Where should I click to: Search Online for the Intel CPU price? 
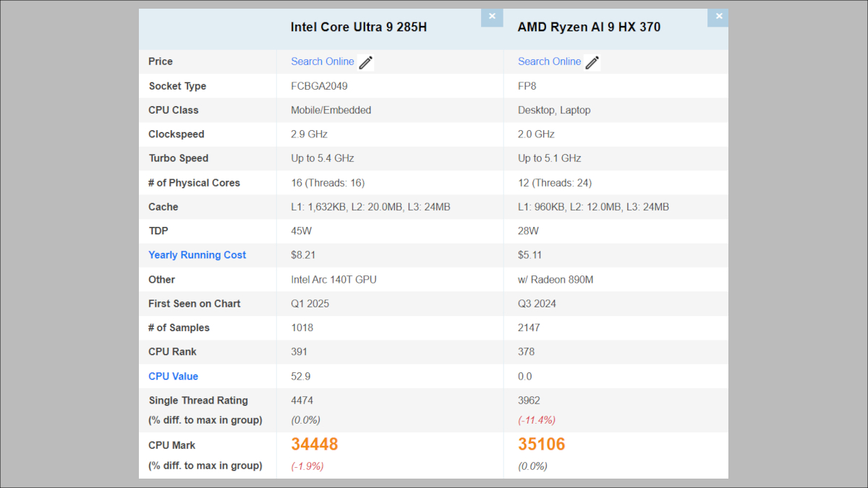(x=323, y=61)
